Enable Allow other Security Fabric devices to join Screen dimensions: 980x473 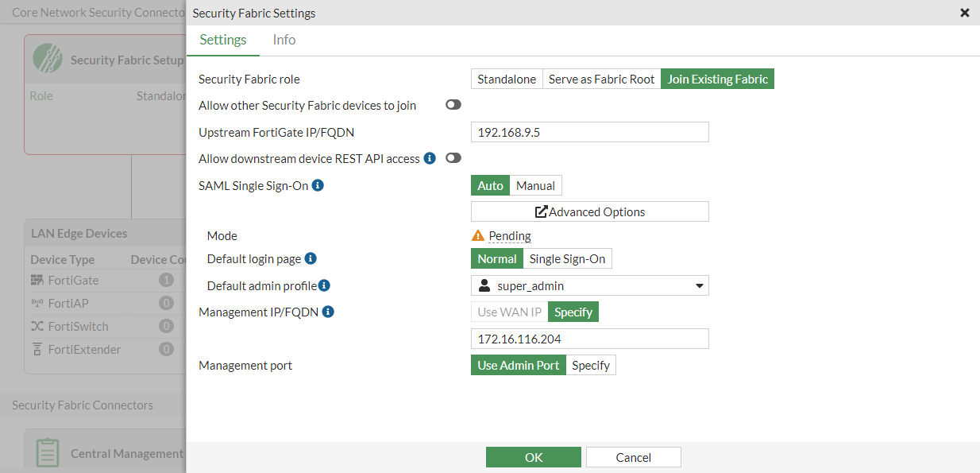pyautogui.click(x=453, y=105)
